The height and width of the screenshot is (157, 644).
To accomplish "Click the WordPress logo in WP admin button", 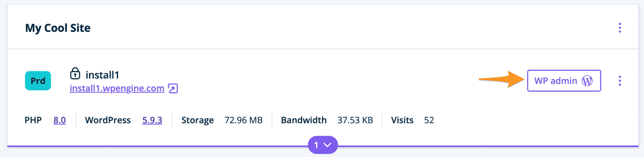I will click(x=587, y=81).
